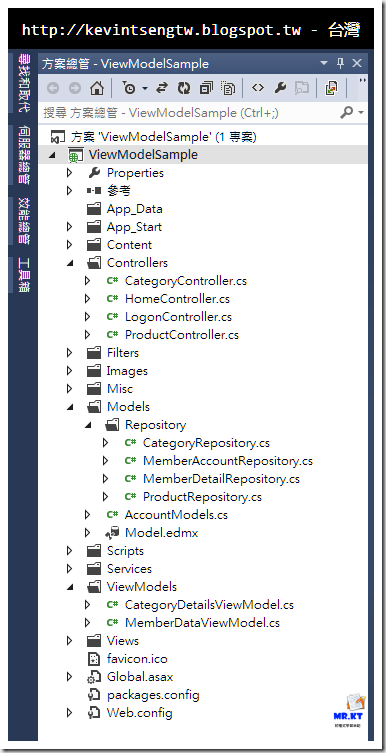
Task: Collapse the Controllers folder arrow
Action: click(x=70, y=263)
